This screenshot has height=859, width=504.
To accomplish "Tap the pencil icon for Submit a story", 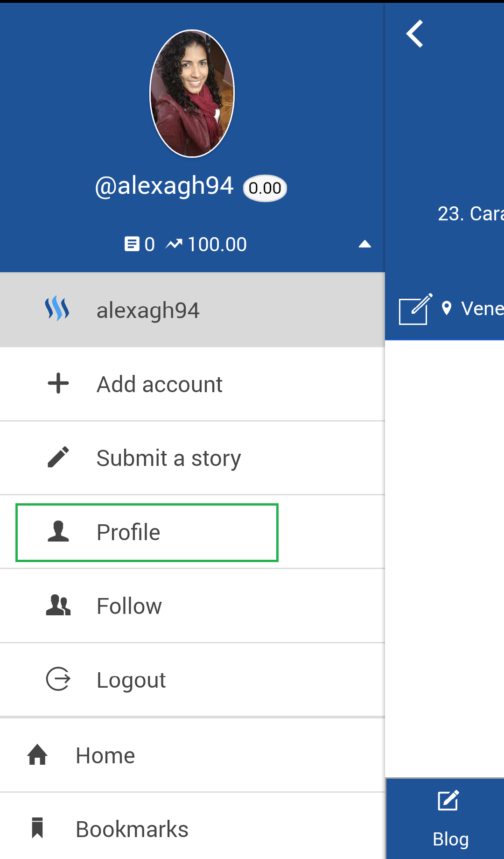I will (x=58, y=457).
